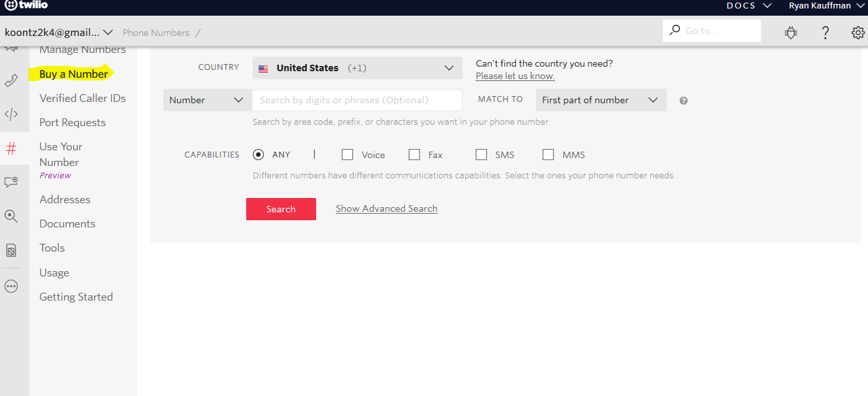Open Port Requests menu item
Image resolution: width=868 pixels, height=396 pixels.
tap(72, 122)
